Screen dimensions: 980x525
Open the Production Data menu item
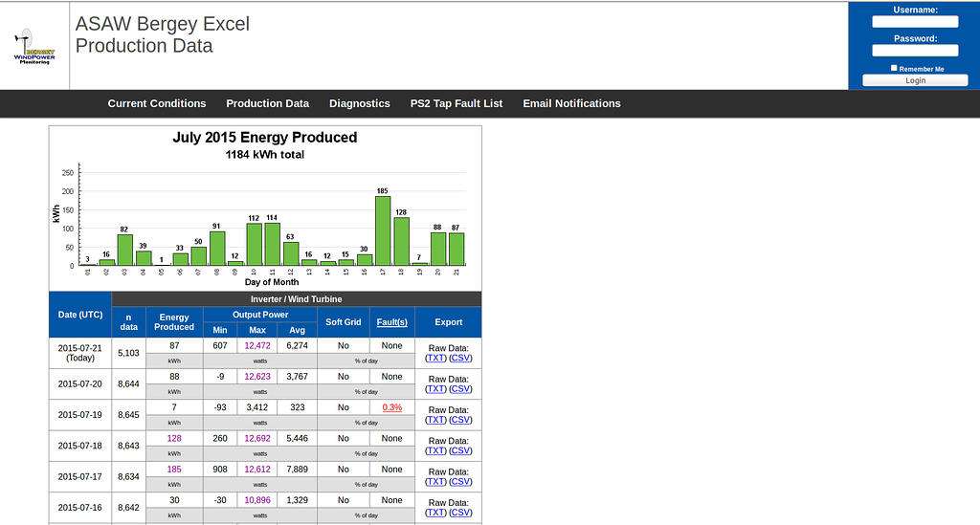(x=268, y=103)
